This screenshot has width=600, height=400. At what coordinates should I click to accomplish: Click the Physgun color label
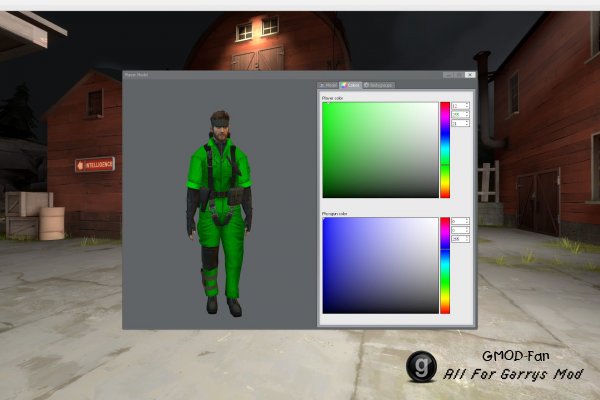[x=334, y=214]
